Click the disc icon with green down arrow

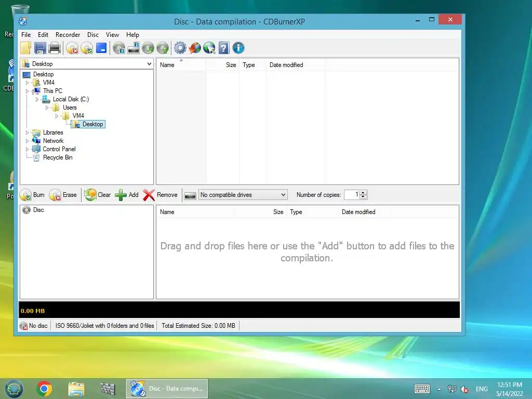click(x=148, y=48)
